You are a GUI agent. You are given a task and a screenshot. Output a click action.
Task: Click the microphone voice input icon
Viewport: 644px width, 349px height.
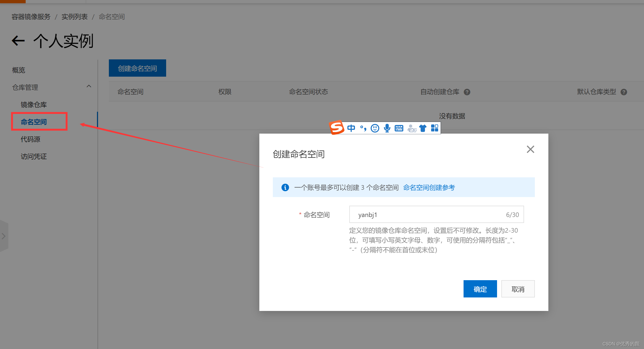(x=387, y=128)
